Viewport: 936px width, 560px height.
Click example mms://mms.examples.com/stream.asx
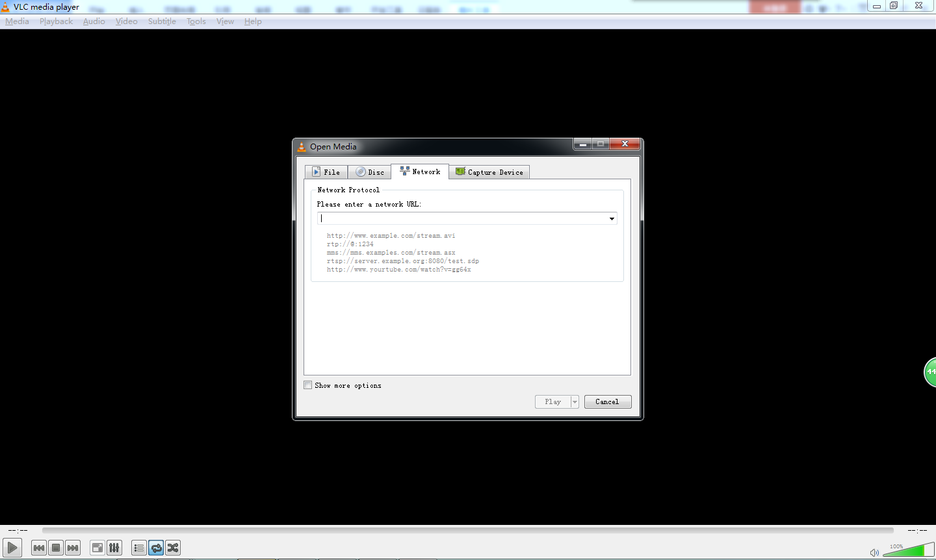pyautogui.click(x=391, y=253)
